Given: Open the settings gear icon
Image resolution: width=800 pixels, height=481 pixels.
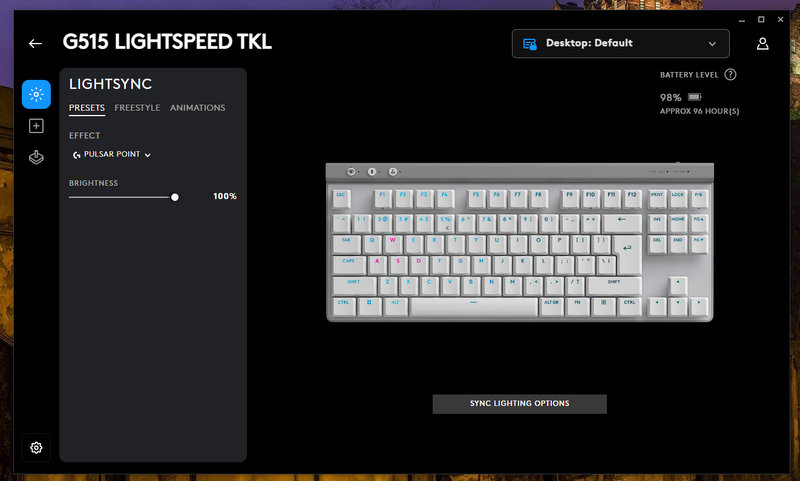Looking at the screenshot, I should click(x=36, y=447).
